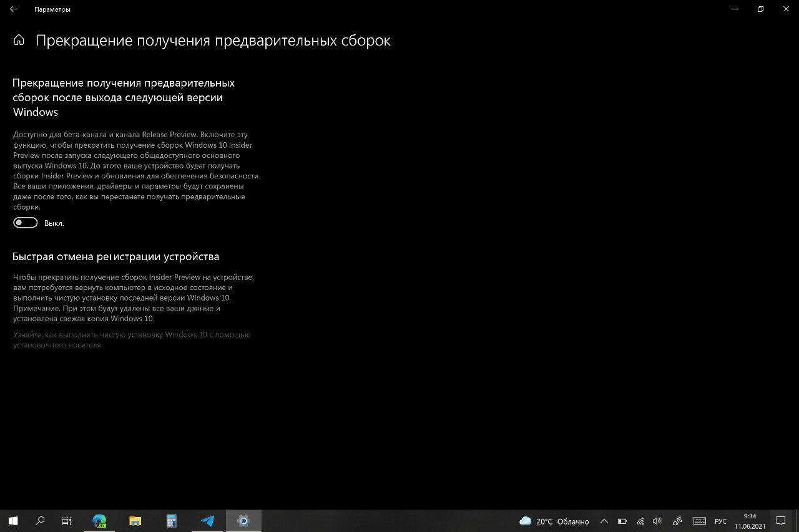Click the heading 'Быстрая отмена регистрации устройства'
Screen dimensions: 799x532
116,256
